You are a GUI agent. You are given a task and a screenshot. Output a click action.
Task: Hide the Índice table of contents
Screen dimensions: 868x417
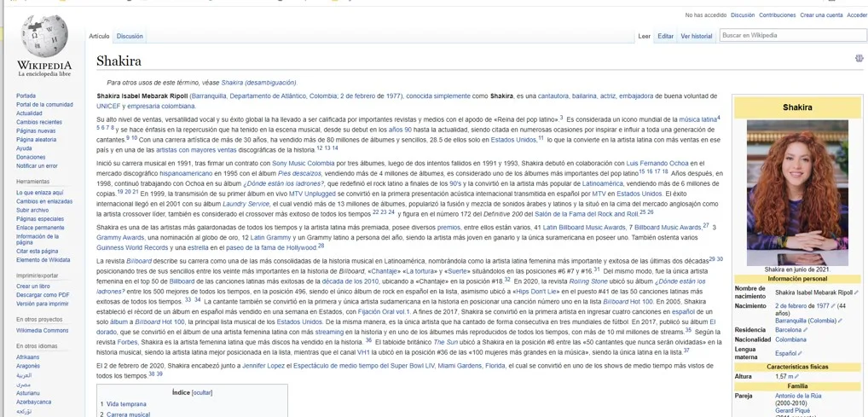coord(202,392)
